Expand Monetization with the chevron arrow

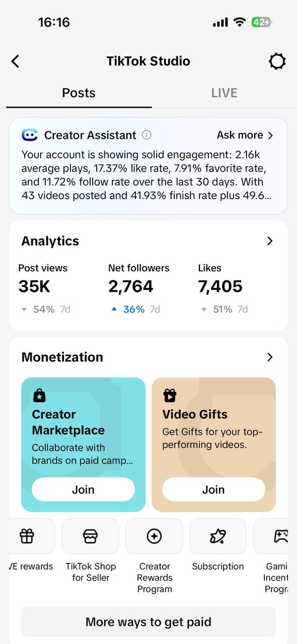tap(270, 357)
